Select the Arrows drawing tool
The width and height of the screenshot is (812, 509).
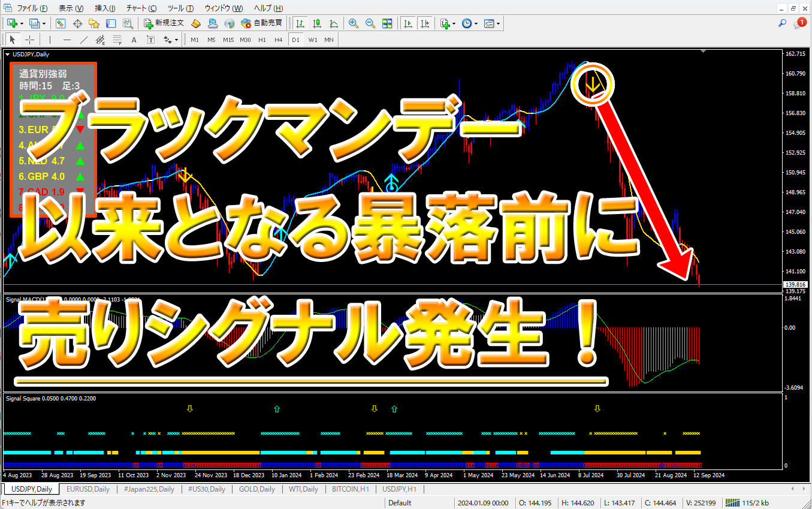pos(167,40)
